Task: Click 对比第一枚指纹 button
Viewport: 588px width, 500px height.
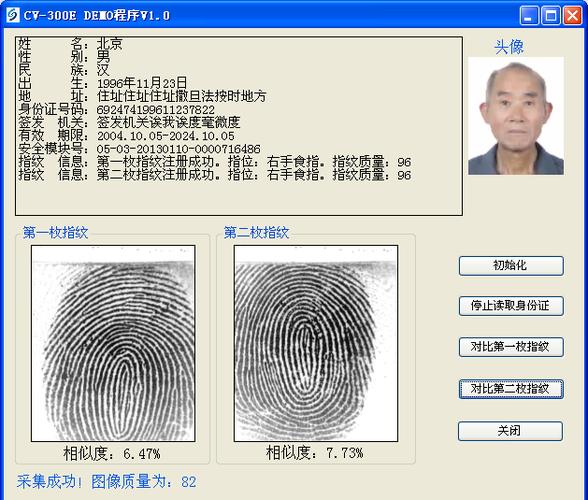Action: click(x=511, y=347)
